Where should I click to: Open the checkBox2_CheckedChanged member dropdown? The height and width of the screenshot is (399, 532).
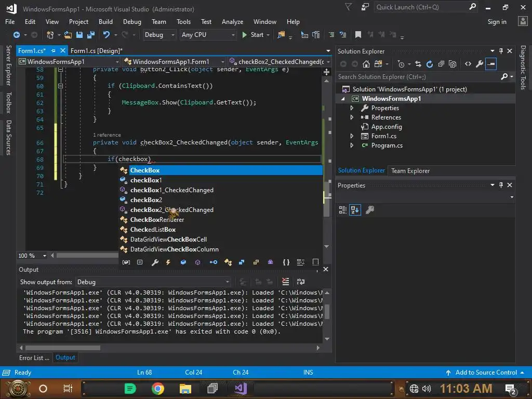(280, 62)
